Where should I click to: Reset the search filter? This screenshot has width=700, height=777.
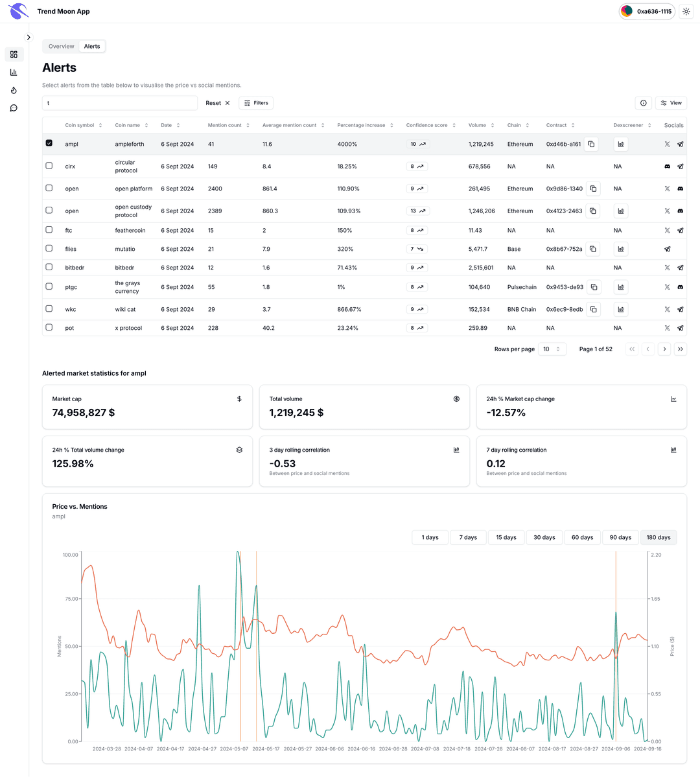click(218, 103)
